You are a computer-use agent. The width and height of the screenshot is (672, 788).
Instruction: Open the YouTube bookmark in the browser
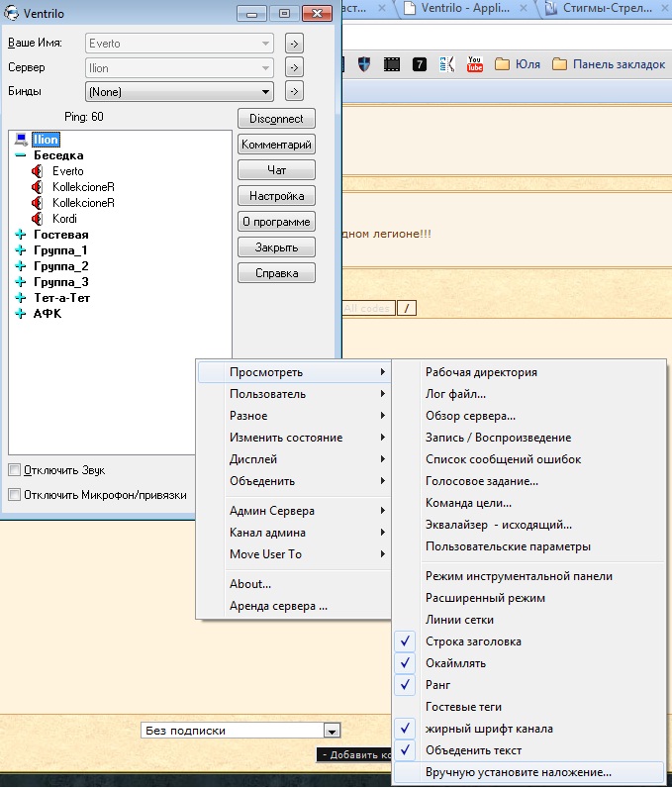point(475,64)
